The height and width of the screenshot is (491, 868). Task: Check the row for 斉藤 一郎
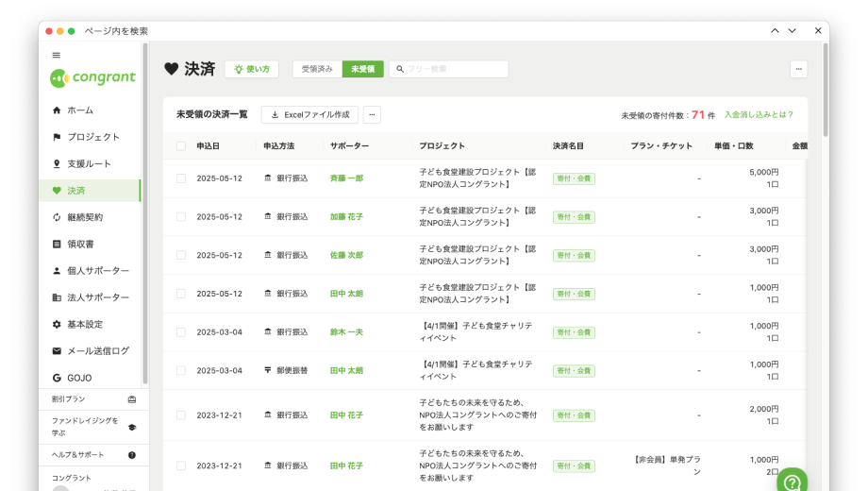click(181, 178)
